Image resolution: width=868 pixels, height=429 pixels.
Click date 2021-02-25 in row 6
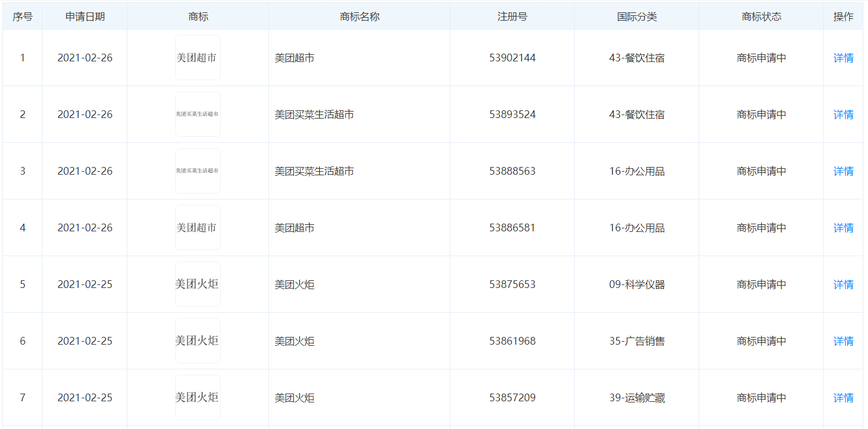[85, 341]
